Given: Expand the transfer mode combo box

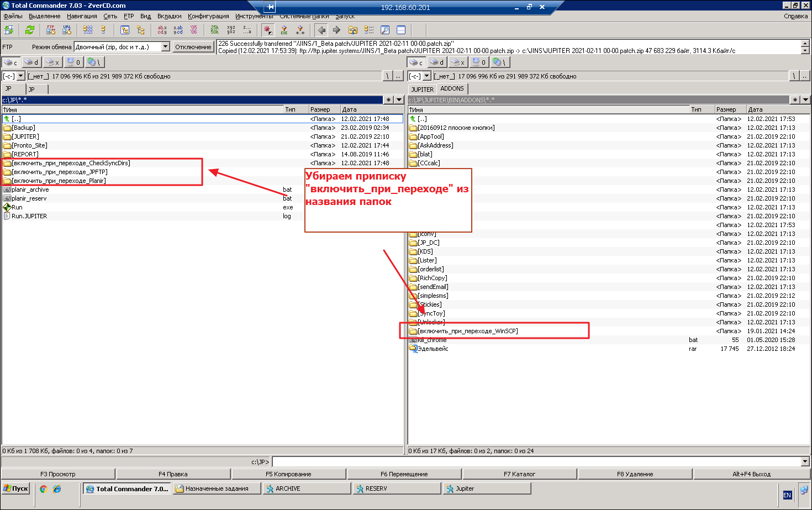Looking at the screenshot, I should (165, 47).
